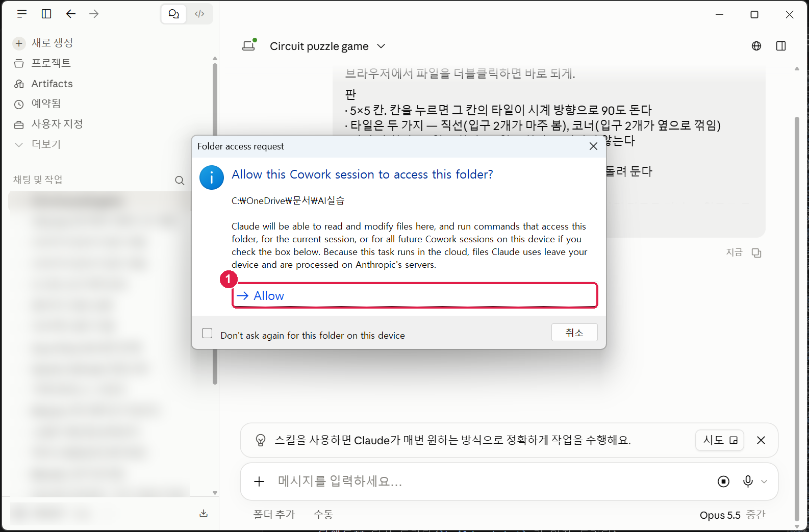Open the Circuit puzzle game title dropdown
Viewport: 809px width, 532px height.
click(327, 46)
